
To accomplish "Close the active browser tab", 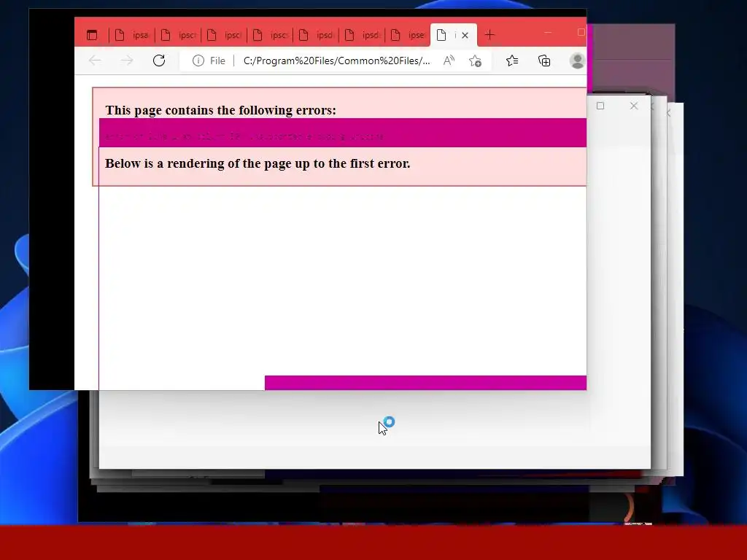I will pyautogui.click(x=465, y=35).
